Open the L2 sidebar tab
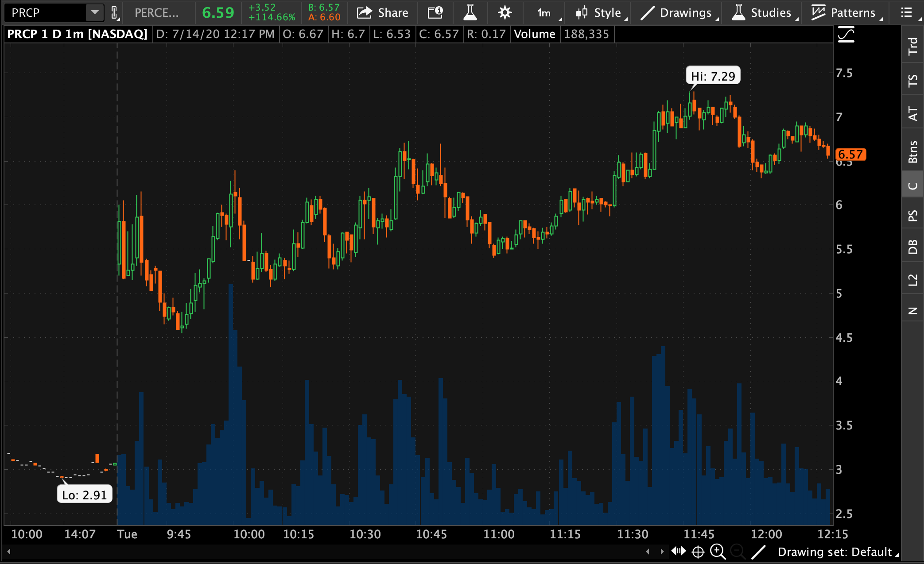This screenshot has height=564, width=924. [x=912, y=280]
